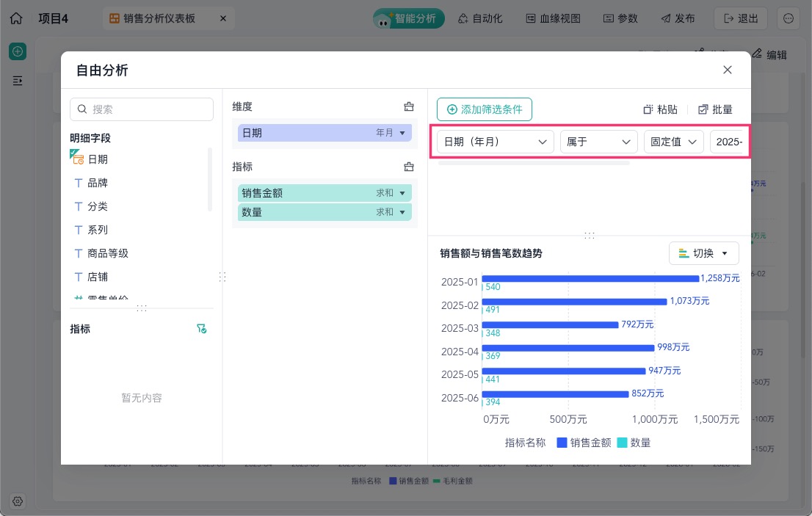The image size is (812, 516).
Task: Toggle 销售金额 legend color swatch
Action: tap(562, 443)
